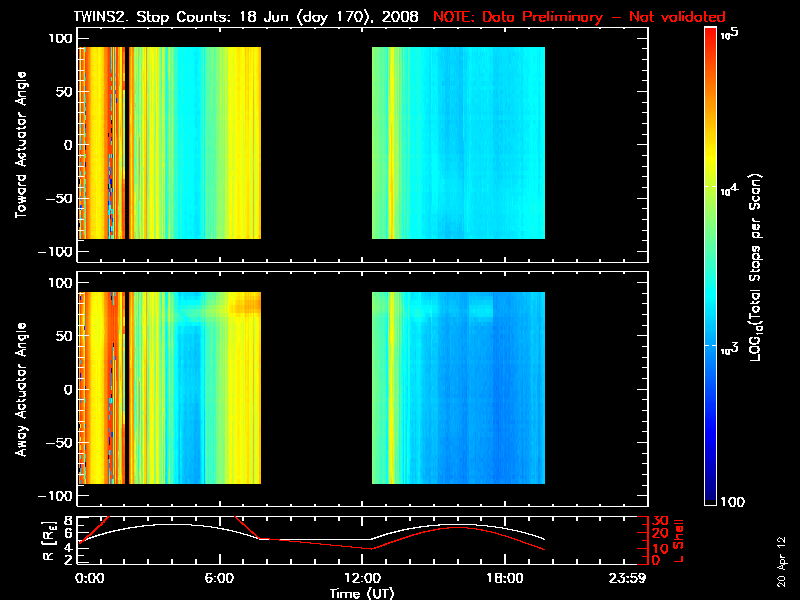This screenshot has width=800, height=600.
Task: Click the 12:00 time tick label
Action: click(x=361, y=579)
